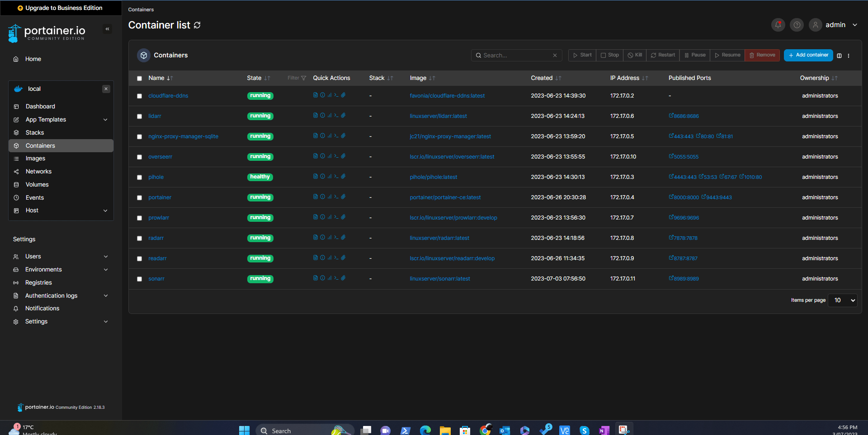868x435 pixels.
Task: Check the cloudflare-ddns row checkbox
Action: (x=139, y=96)
